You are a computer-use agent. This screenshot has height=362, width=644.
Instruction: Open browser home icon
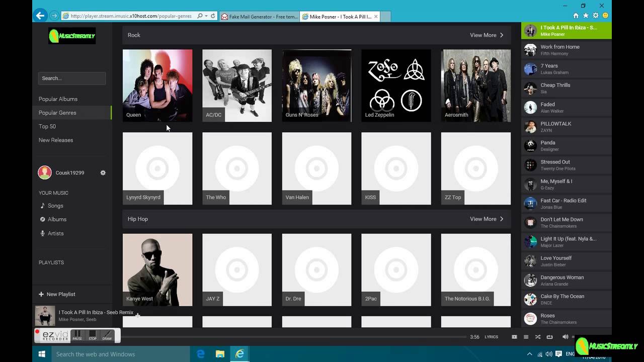point(576,16)
